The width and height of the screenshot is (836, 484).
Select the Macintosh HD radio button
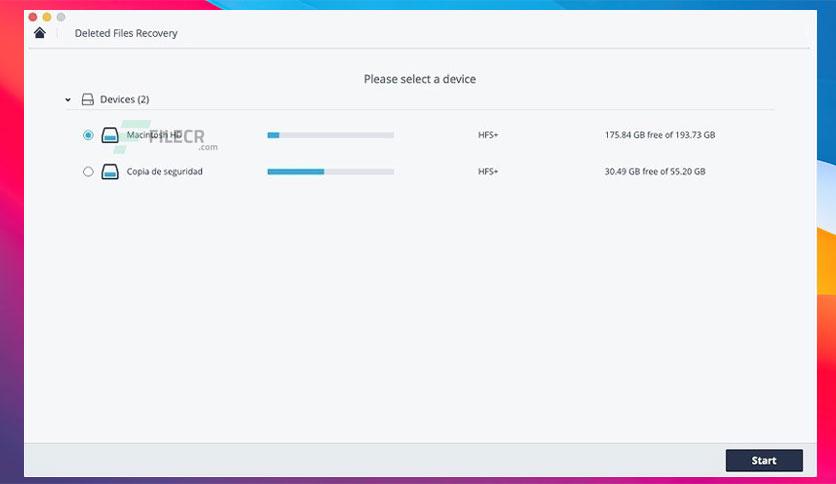(x=89, y=135)
